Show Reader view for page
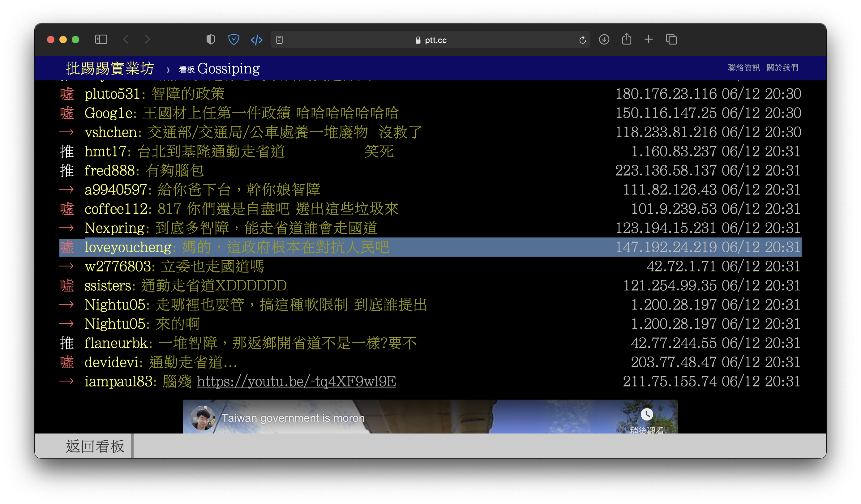 coord(280,40)
